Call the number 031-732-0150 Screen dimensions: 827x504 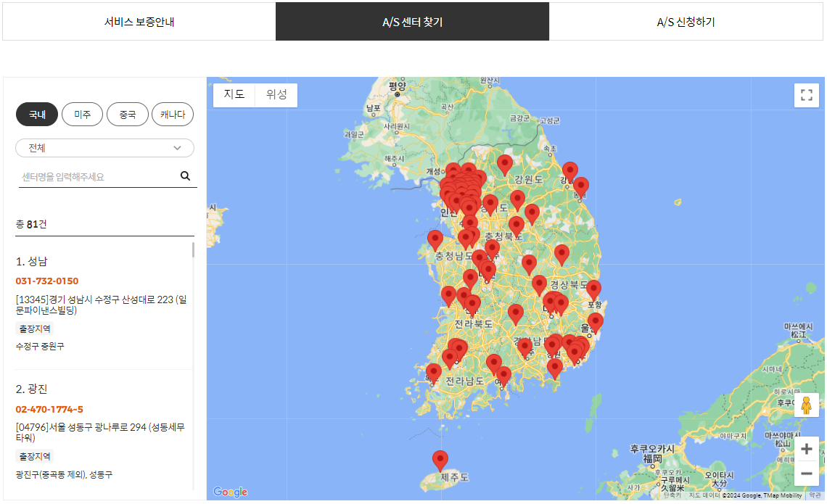(47, 281)
